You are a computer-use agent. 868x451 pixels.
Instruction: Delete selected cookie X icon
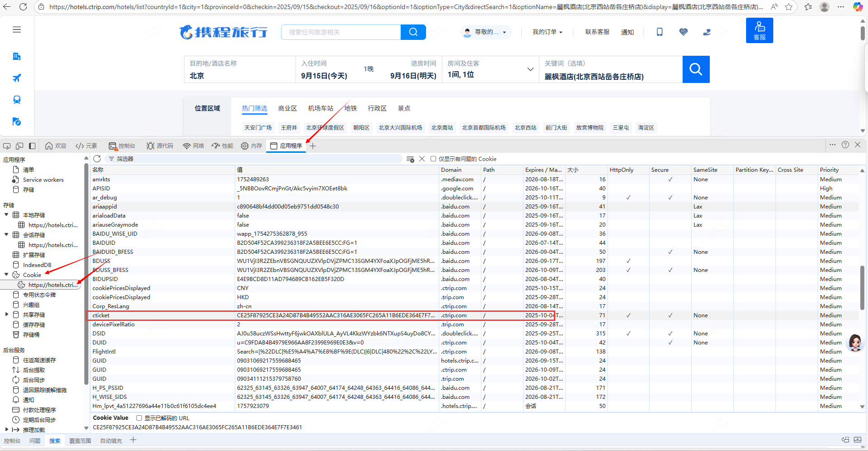tap(422, 159)
